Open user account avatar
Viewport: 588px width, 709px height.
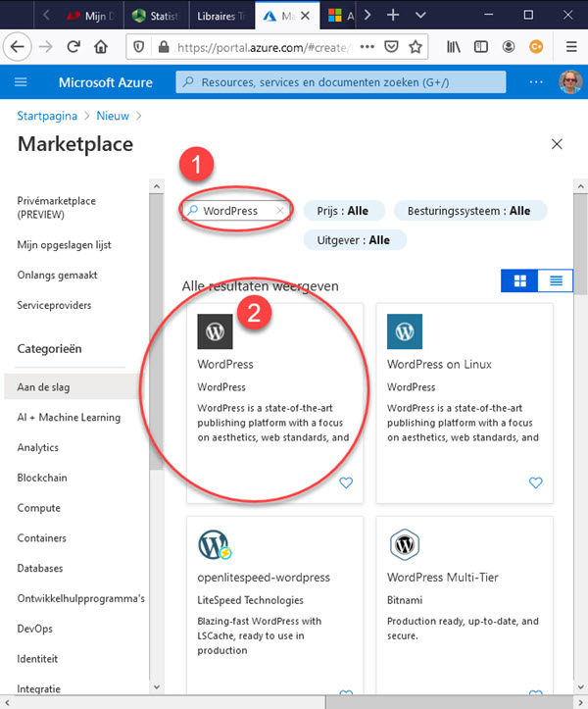[570, 81]
